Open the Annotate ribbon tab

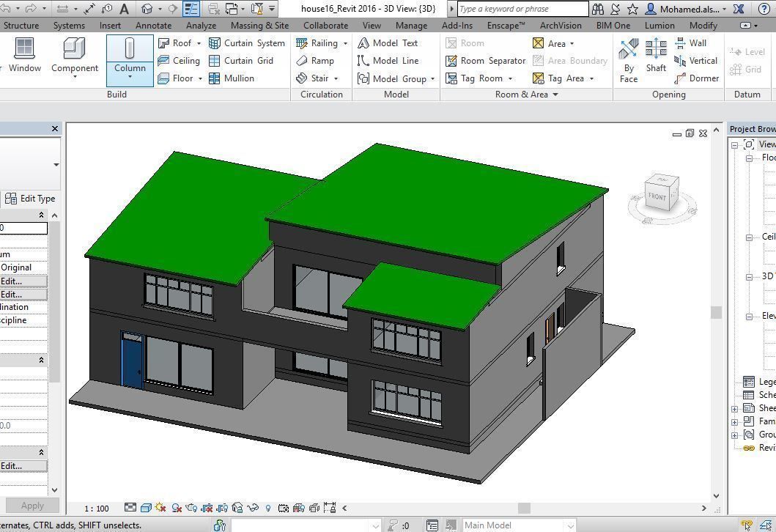coord(153,25)
